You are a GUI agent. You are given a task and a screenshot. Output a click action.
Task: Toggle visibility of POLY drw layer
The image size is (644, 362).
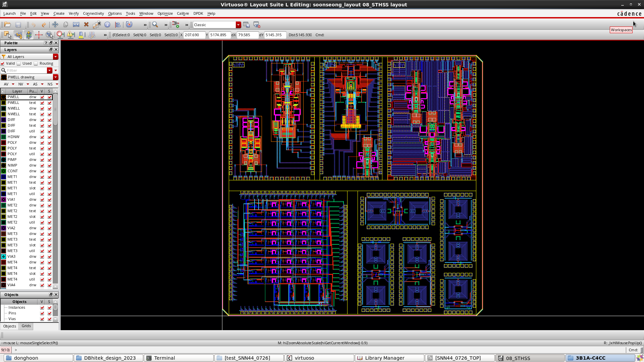click(x=42, y=143)
